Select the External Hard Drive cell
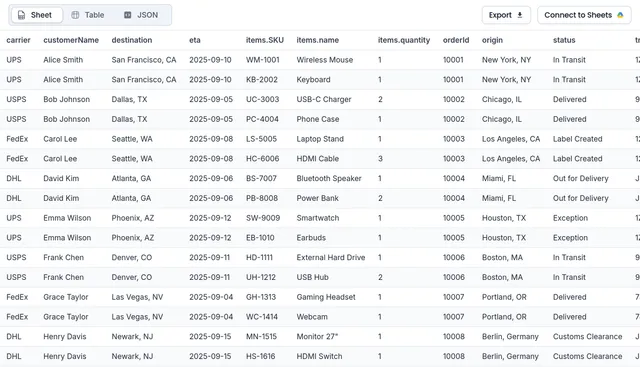 tap(331, 258)
